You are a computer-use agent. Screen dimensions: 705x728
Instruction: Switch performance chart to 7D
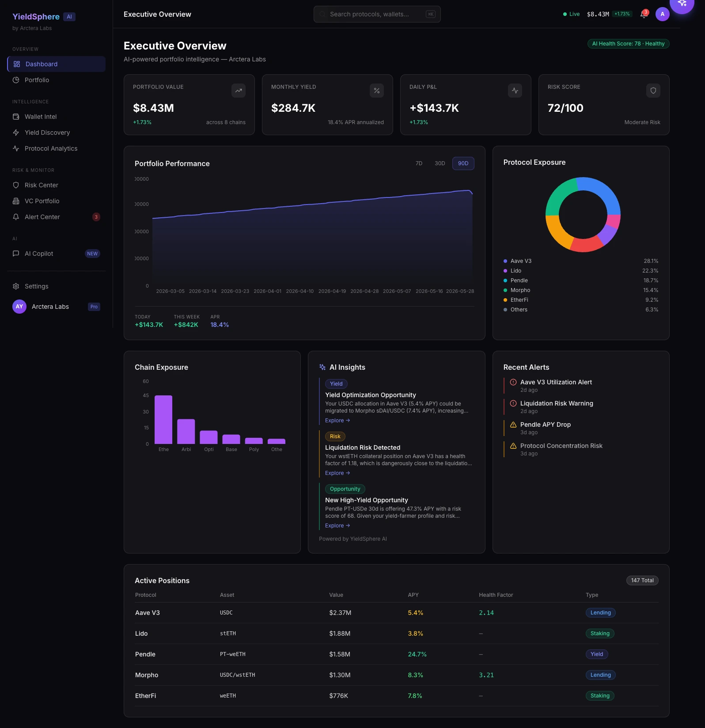click(x=419, y=163)
